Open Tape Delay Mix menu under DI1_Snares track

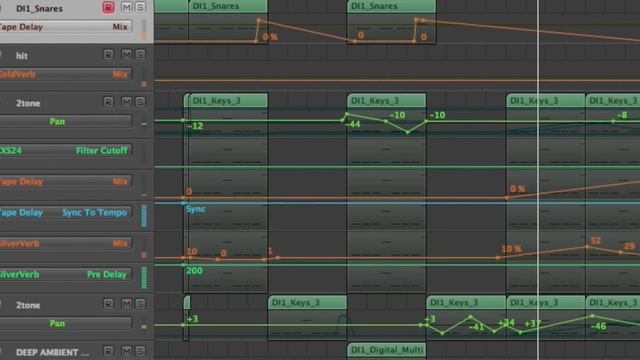tap(66, 27)
